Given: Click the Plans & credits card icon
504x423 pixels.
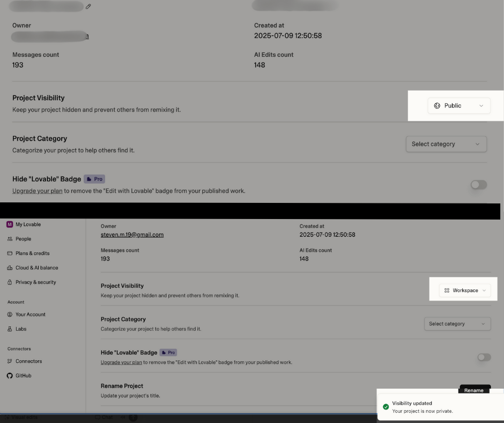Looking at the screenshot, I should click(10, 253).
